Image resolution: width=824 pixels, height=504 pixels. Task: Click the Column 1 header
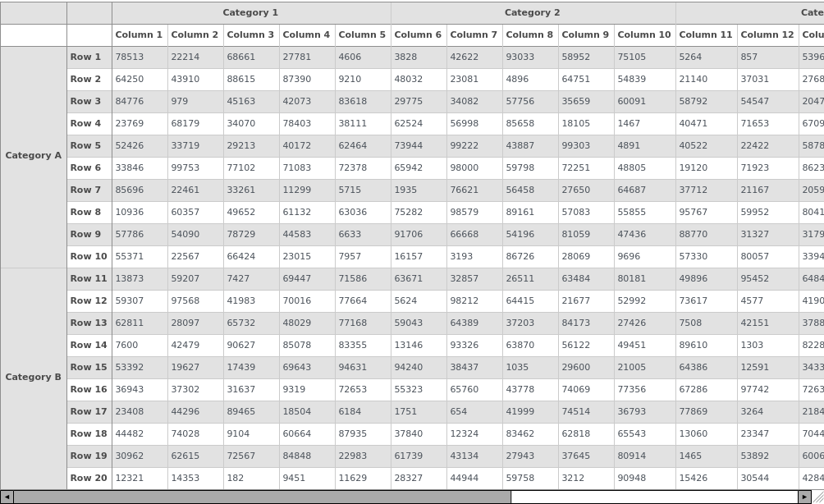click(x=140, y=34)
